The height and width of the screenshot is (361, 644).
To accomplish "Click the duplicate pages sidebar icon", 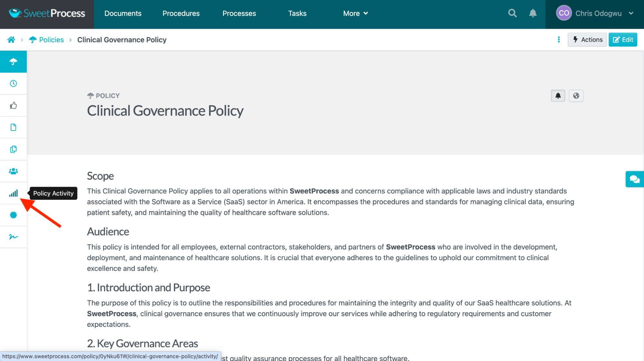I will click(x=13, y=149).
